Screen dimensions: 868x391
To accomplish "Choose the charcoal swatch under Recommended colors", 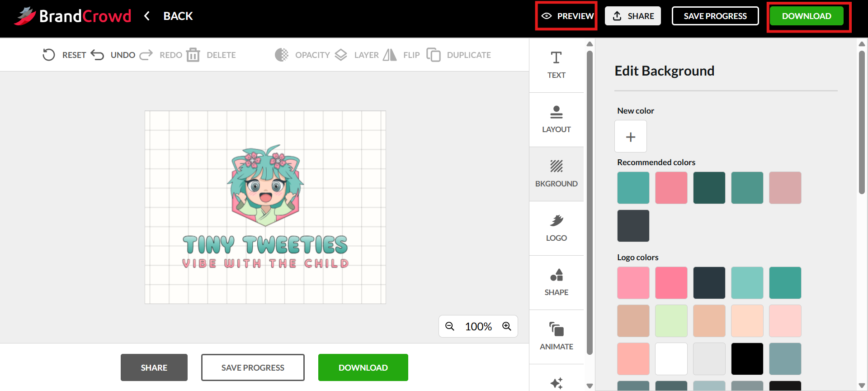I will click(x=633, y=226).
